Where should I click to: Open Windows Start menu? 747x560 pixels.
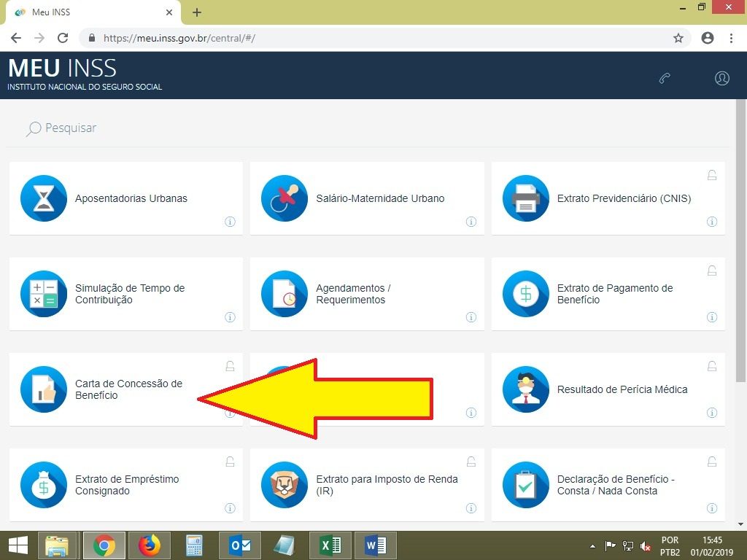click(18, 545)
